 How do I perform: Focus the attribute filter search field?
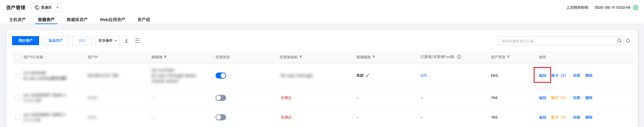point(556,41)
